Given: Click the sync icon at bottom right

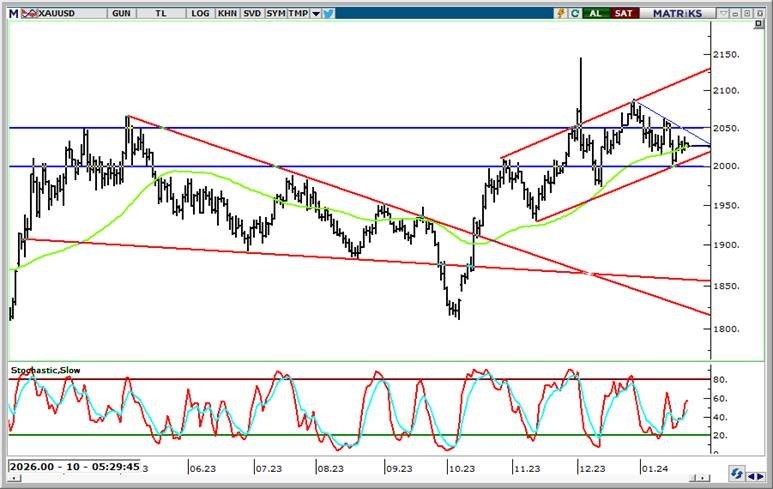Looking at the screenshot, I should (x=735, y=472).
